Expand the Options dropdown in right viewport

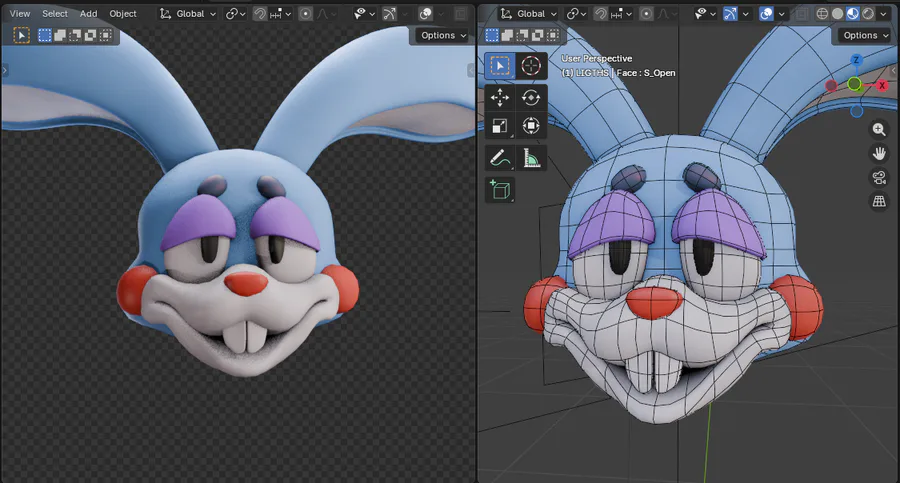pyautogui.click(x=864, y=35)
